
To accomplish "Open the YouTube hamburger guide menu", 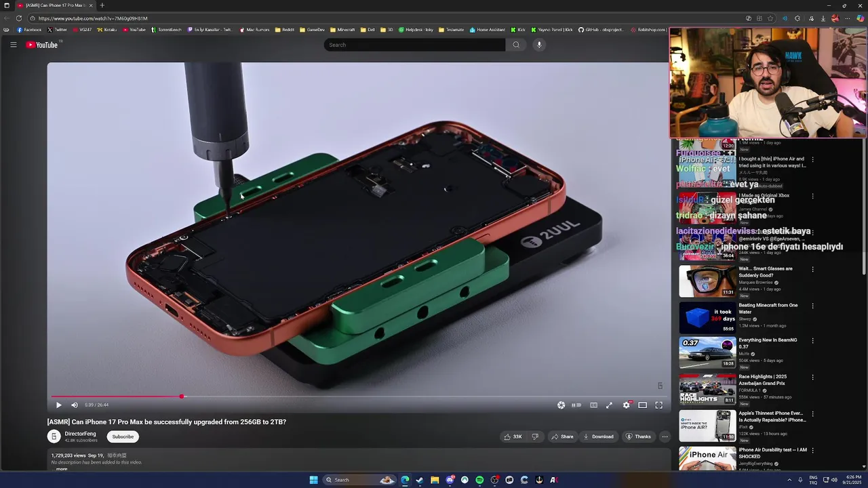I will (13, 45).
